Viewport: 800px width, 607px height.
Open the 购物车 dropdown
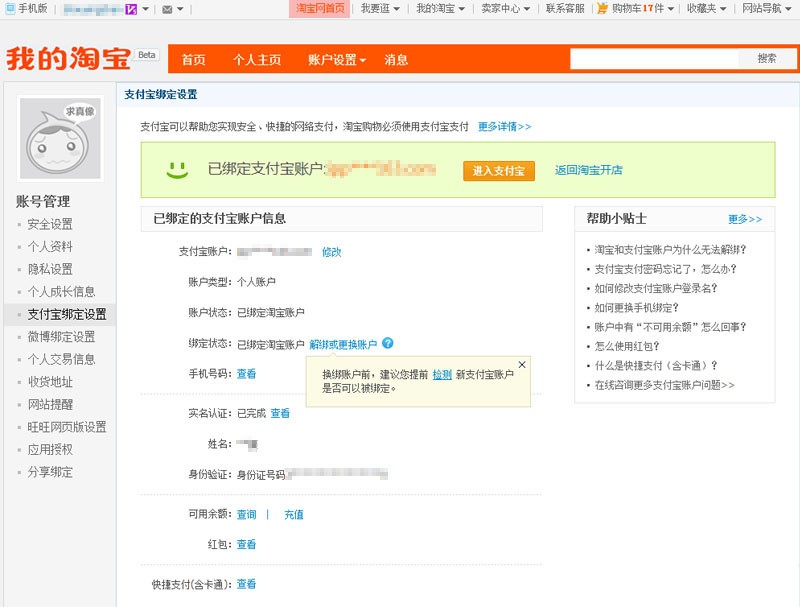pyautogui.click(x=643, y=9)
